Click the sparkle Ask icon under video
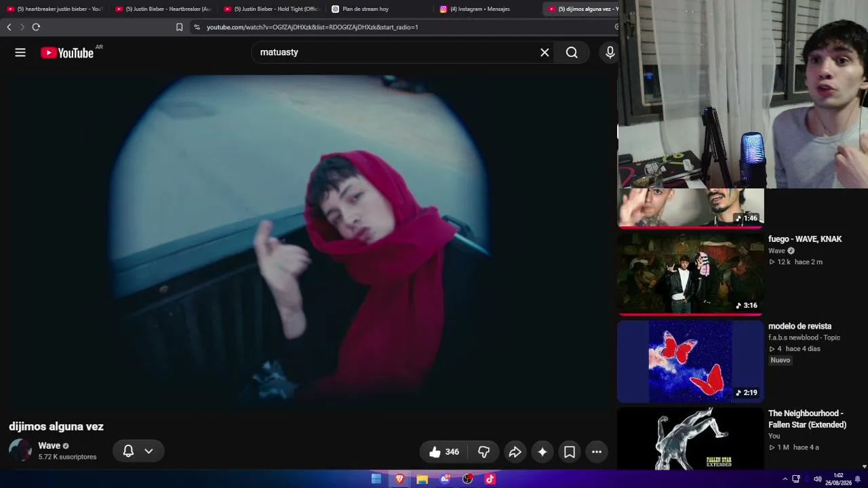Viewport: 868px width, 488px height. pos(542,452)
